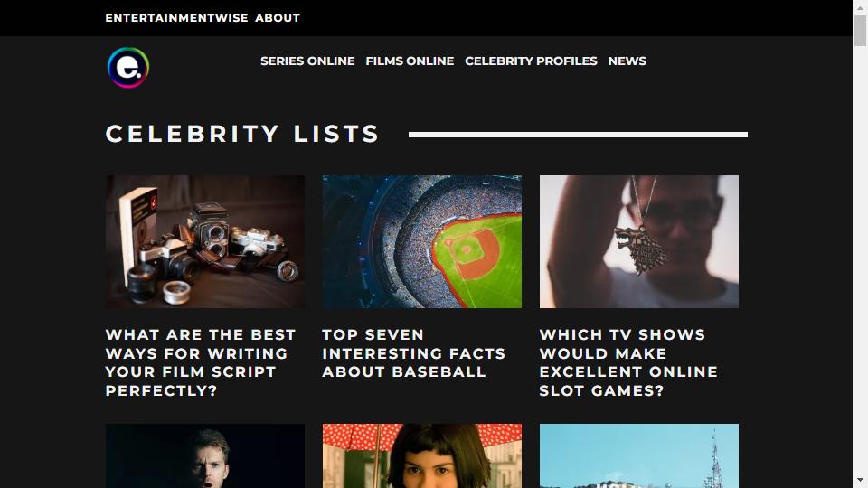This screenshot has height=488, width=868.
Task: Open the baseball stadium aerial thumbnail
Action: coord(422,242)
